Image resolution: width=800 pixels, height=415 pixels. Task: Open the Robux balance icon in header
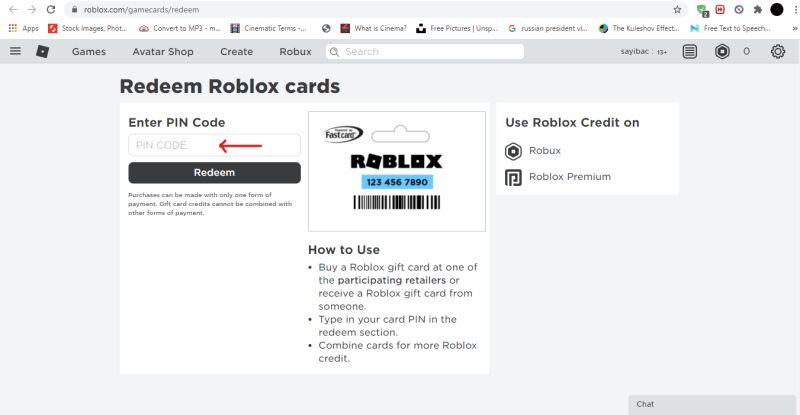[722, 52]
